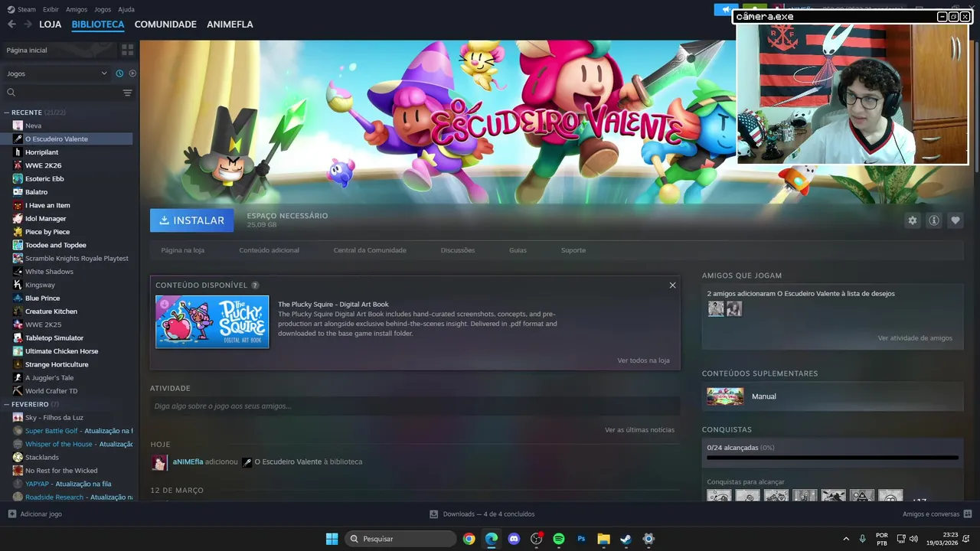Expand the system tray hidden icons chevron

click(x=846, y=539)
